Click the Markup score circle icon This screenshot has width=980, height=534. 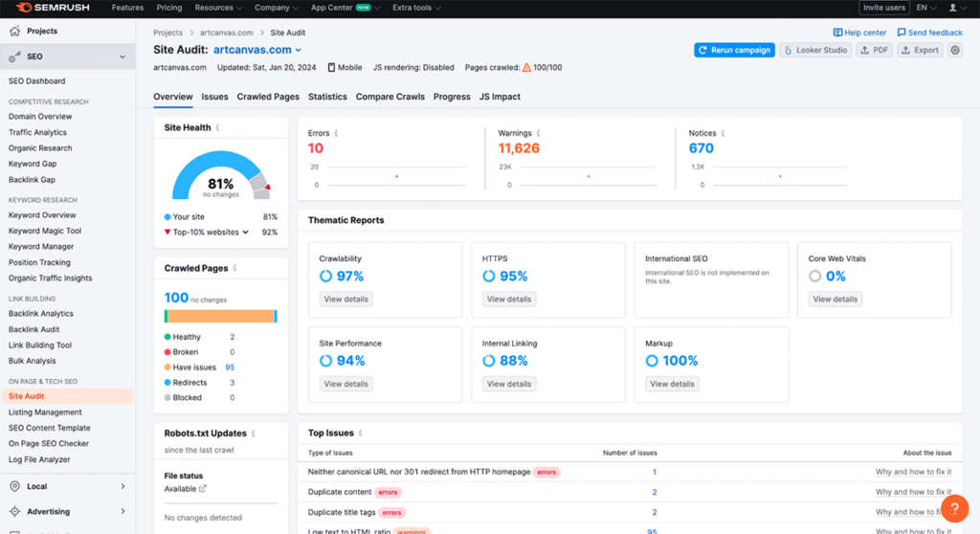click(x=652, y=361)
